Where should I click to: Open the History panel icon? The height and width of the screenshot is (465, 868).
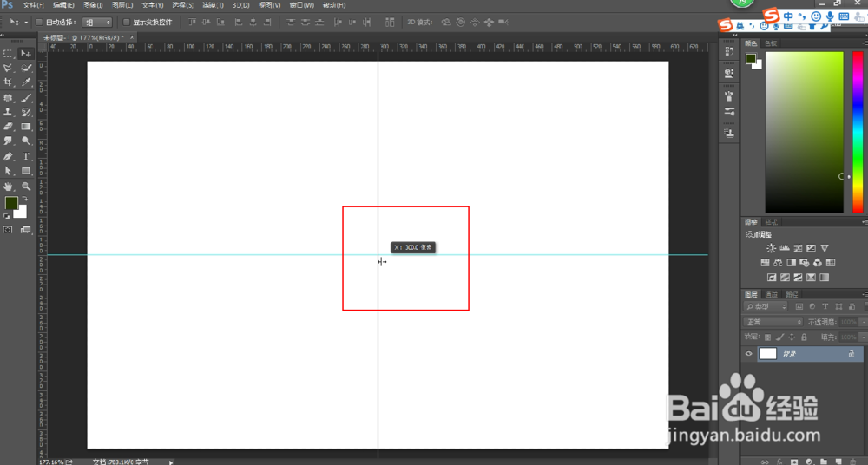[729, 51]
